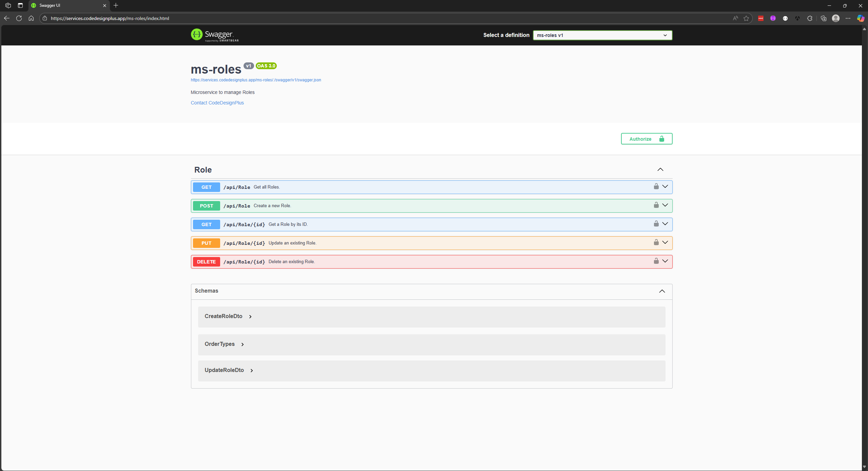
Task: Open workspaces icon at top left
Action: (x=8, y=5)
